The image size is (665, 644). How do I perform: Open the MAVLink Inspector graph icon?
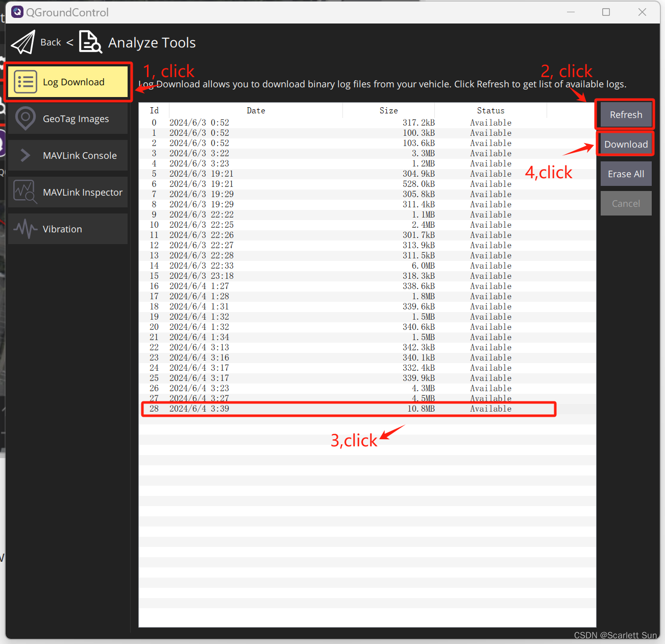(25, 192)
